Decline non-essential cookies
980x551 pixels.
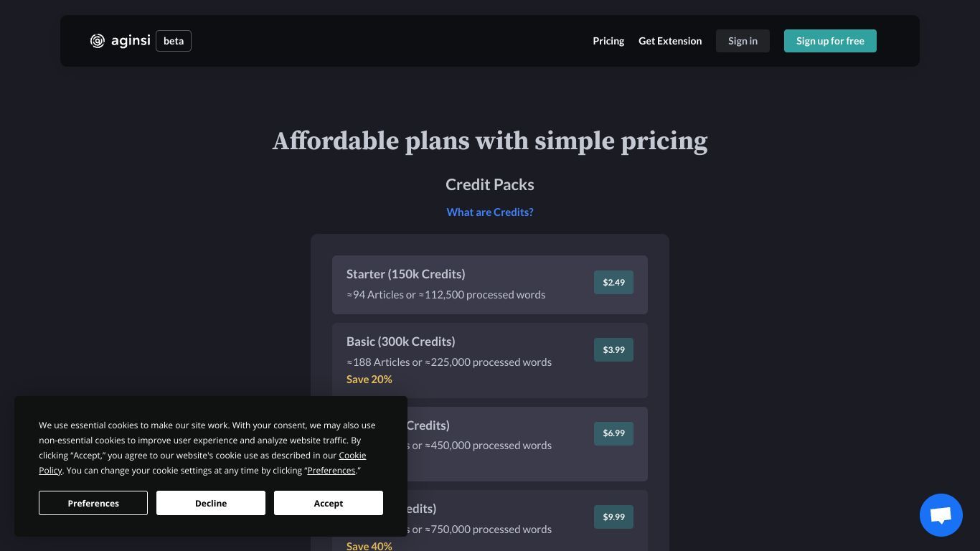coord(211,503)
